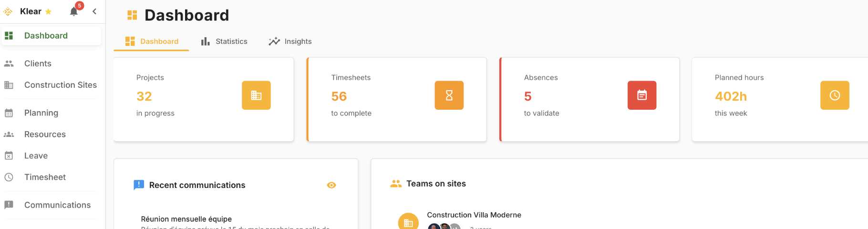This screenshot has height=229, width=868.
Task: Click the Planned hours clock icon
Action: coord(834,95)
